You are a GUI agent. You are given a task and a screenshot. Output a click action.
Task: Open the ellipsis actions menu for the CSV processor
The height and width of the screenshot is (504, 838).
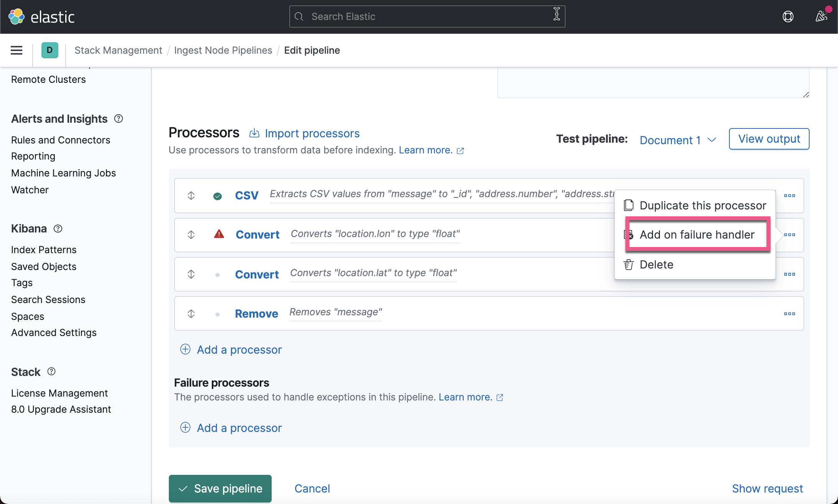[x=790, y=196]
